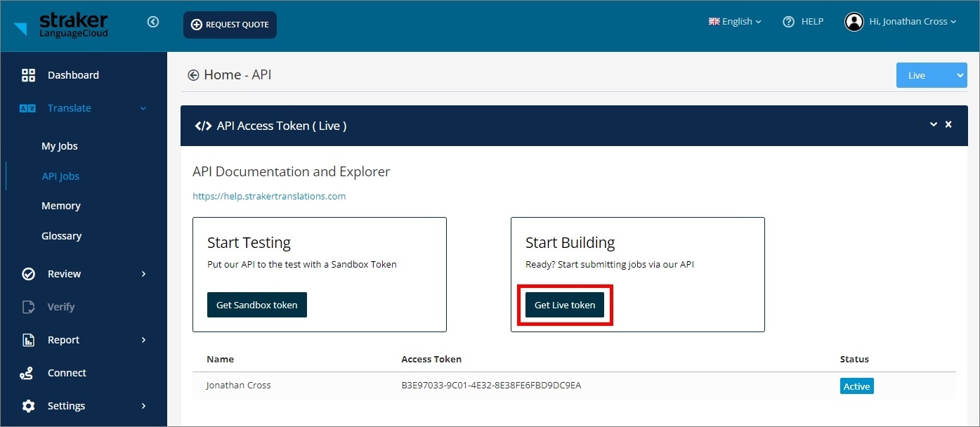Select API Jobs in sidebar
The height and width of the screenshot is (427, 980).
[60, 176]
